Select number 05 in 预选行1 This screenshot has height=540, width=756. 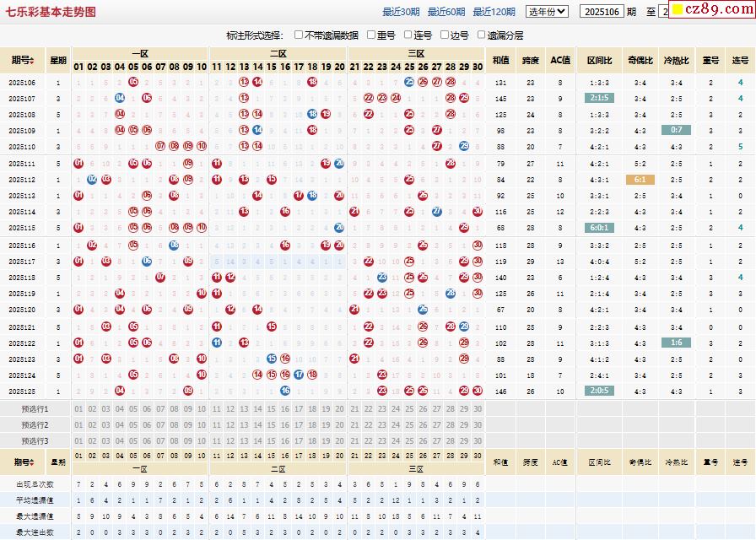pos(133,409)
